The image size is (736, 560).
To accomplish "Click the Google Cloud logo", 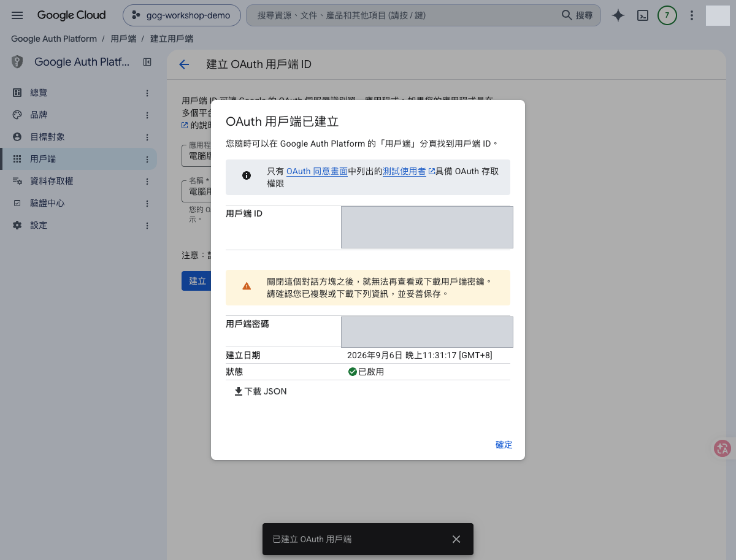I will (x=71, y=15).
